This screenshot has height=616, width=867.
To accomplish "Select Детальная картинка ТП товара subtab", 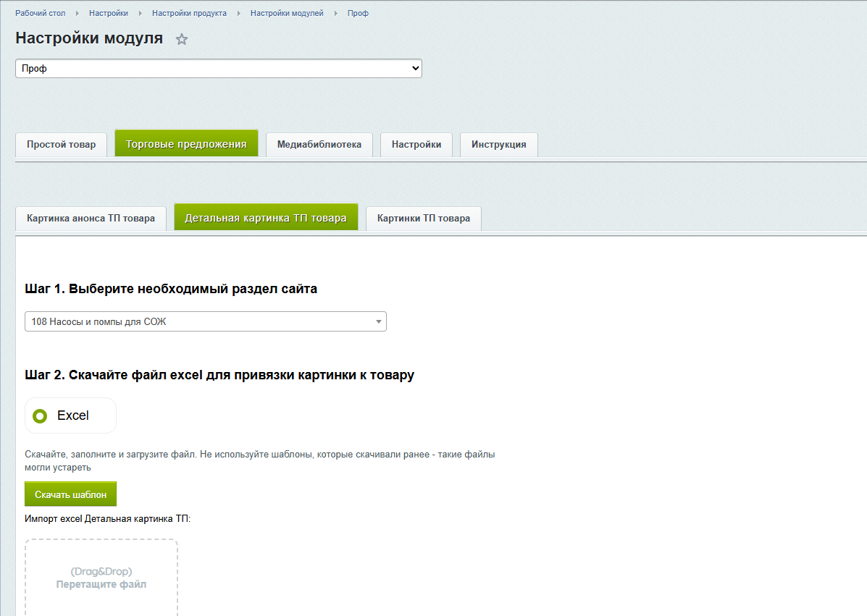I will click(x=266, y=219).
